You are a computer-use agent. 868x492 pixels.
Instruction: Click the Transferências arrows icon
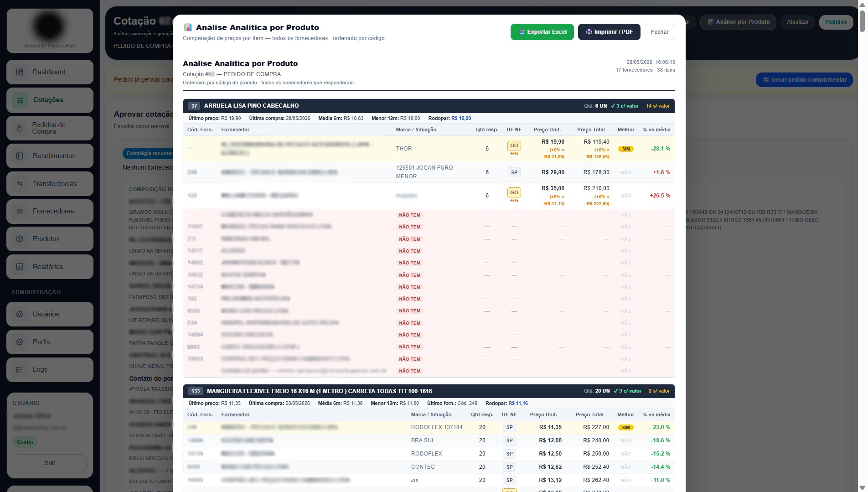pyautogui.click(x=20, y=184)
